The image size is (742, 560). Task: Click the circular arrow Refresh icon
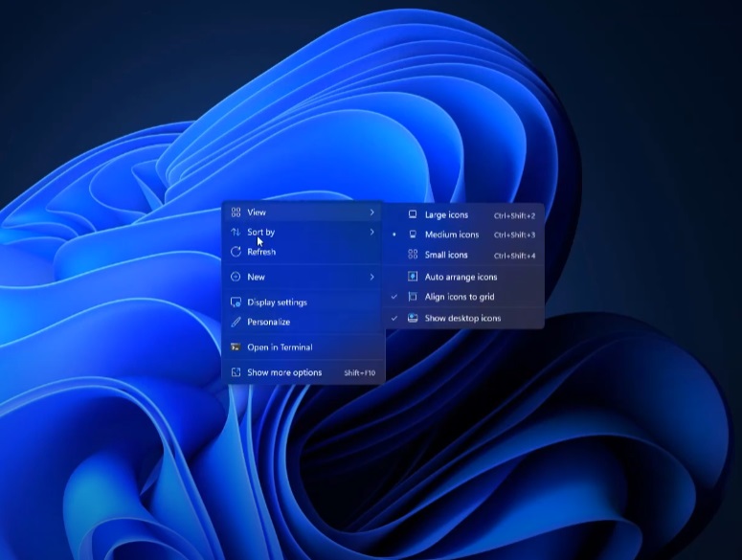point(236,252)
